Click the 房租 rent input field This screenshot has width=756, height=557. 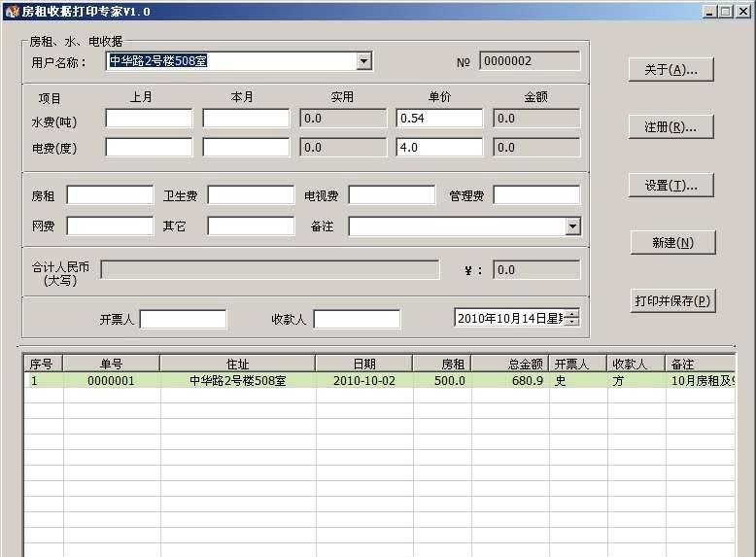coord(110,195)
